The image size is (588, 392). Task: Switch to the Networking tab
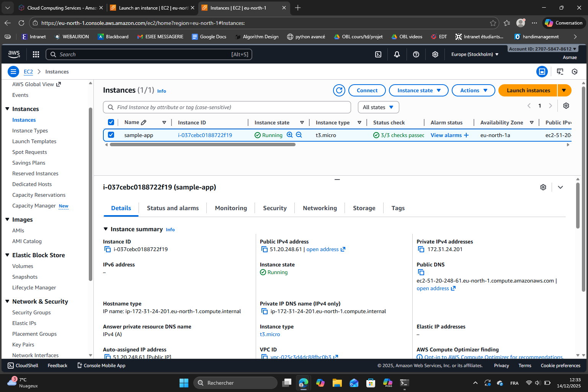[x=320, y=208]
